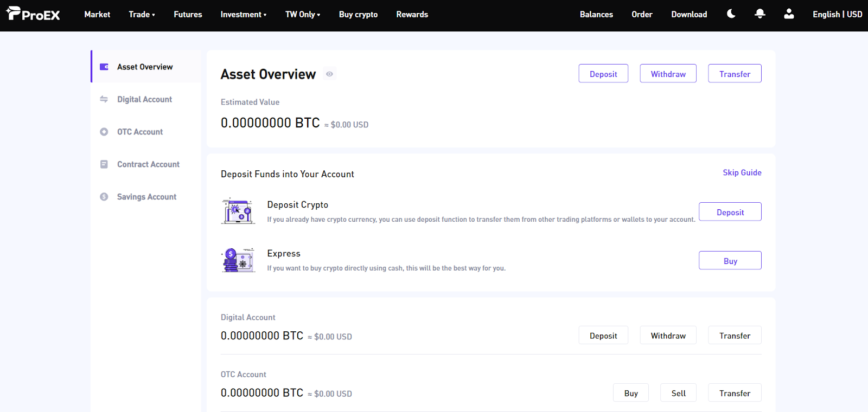Viewport: 868px width, 412px height.
Task: Select OTC Account sidebar tab
Action: 146,132
